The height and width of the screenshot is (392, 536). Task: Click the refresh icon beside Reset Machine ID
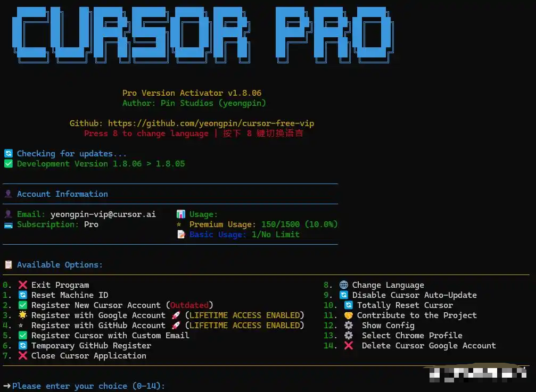click(22, 295)
